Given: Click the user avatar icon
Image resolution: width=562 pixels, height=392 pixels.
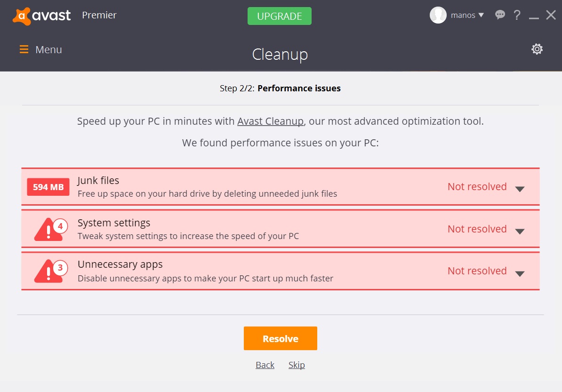Looking at the screenshot, I should pyautogui.click(x=438, y=16).
